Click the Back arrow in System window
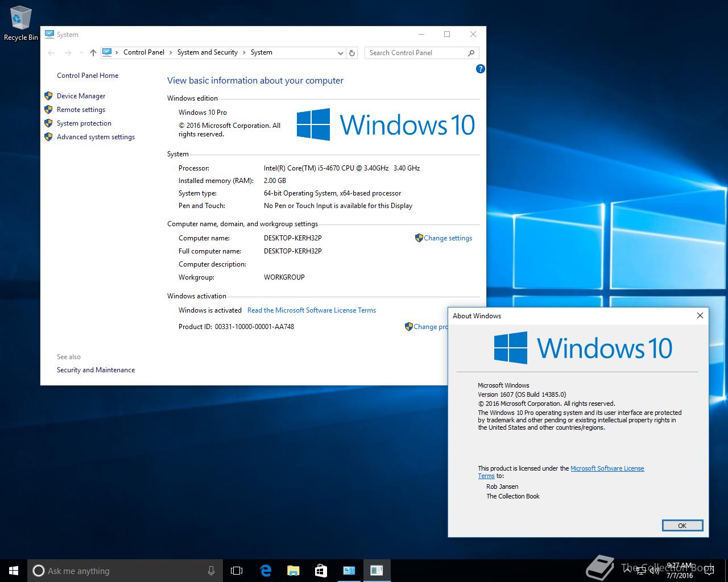The height and width of the screenshot is (582, 728). [x=51, y=53]
